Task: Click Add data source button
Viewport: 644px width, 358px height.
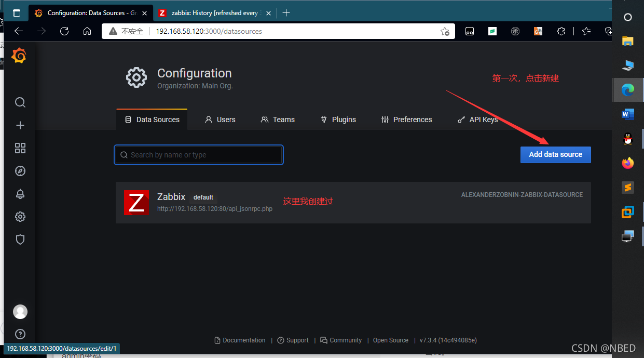Action: 556,154
